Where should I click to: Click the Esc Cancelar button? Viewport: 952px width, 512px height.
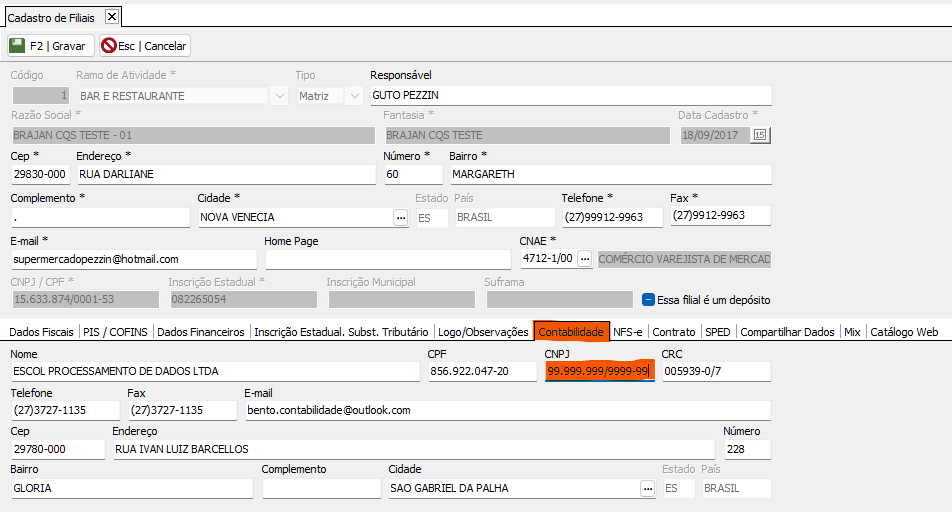(144, 46)
